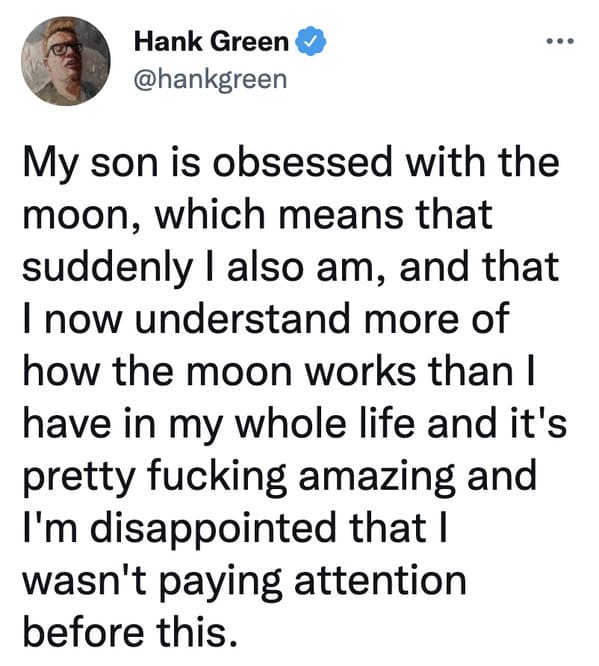Open Hank Green's profile picture
Image resolution: width=599 pixels, height=666 pixels.
66,61
